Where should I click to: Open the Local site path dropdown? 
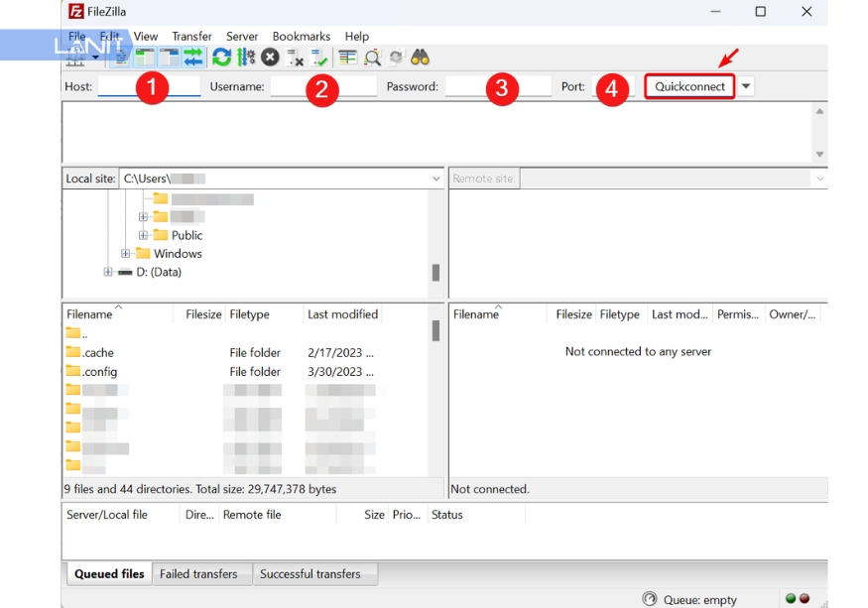click(435, 179)
